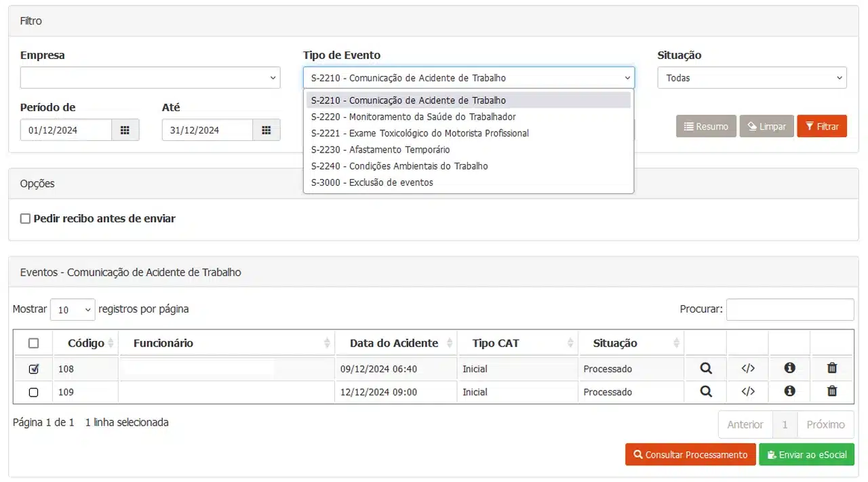Sort table by Situação column
Viewport: 868px width, 482px height.
point(631,343)
